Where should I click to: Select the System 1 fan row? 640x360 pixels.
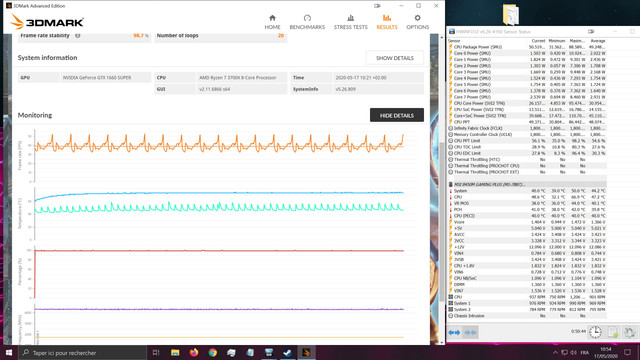pos(527,303)
